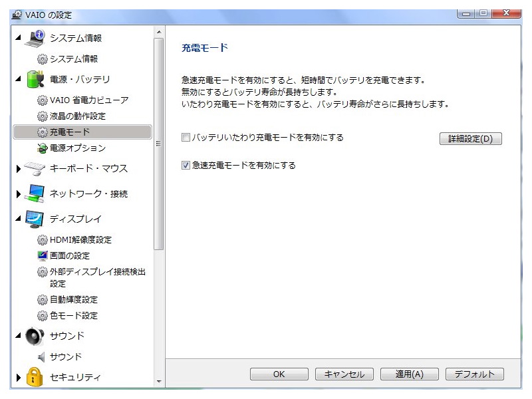Click the scrollbar down arrow
The image size is (532, 399).
pos(159,382)
